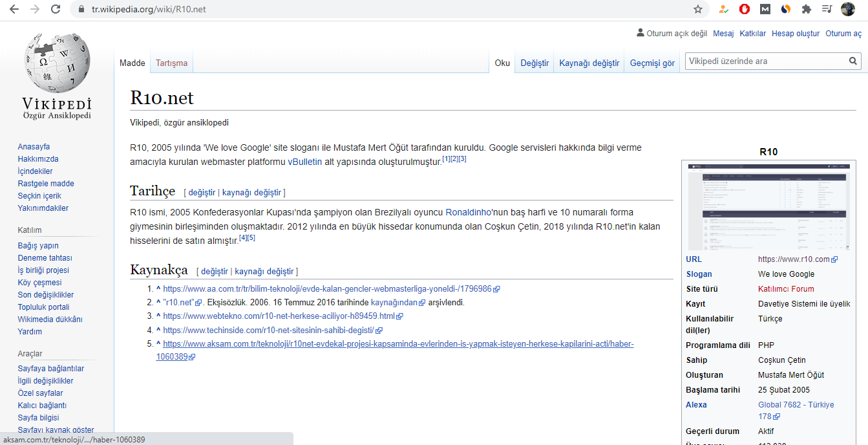Switch to the Tartışma tab
The width and height of the screenshot is (868, 445).
point(172,63)
